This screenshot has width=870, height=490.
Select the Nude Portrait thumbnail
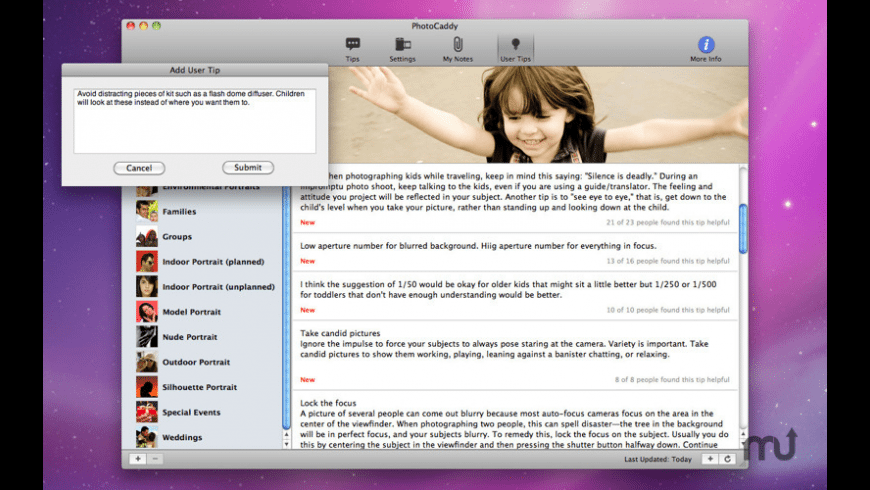point(146,337)
